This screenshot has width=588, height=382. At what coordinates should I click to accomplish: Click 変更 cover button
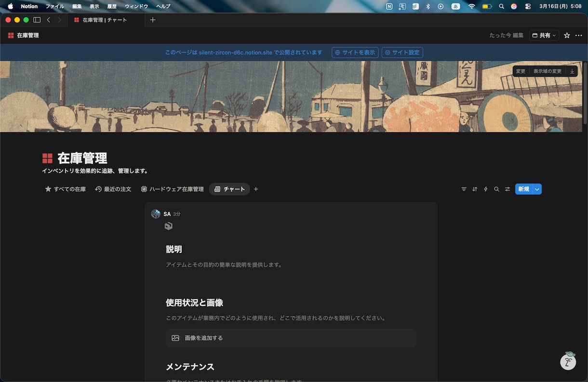pyautogui.click(x=521, y=71)
